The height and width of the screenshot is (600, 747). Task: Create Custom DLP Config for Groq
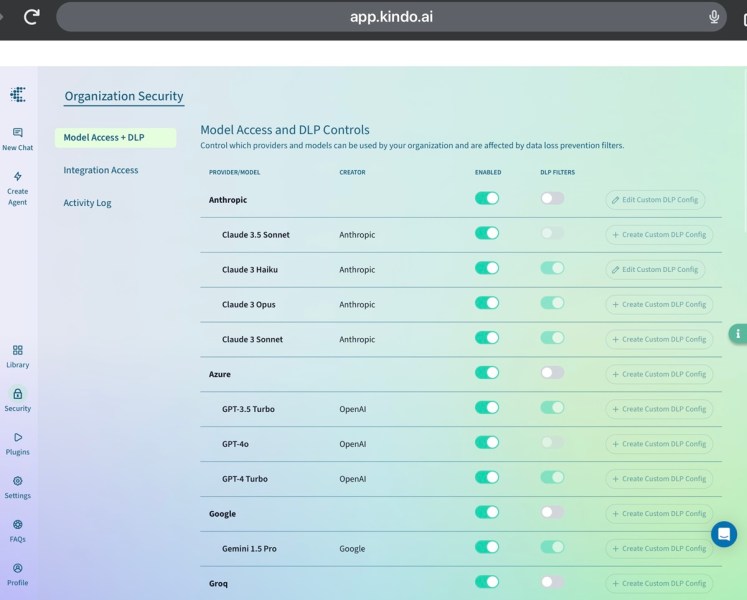[659, 583]
